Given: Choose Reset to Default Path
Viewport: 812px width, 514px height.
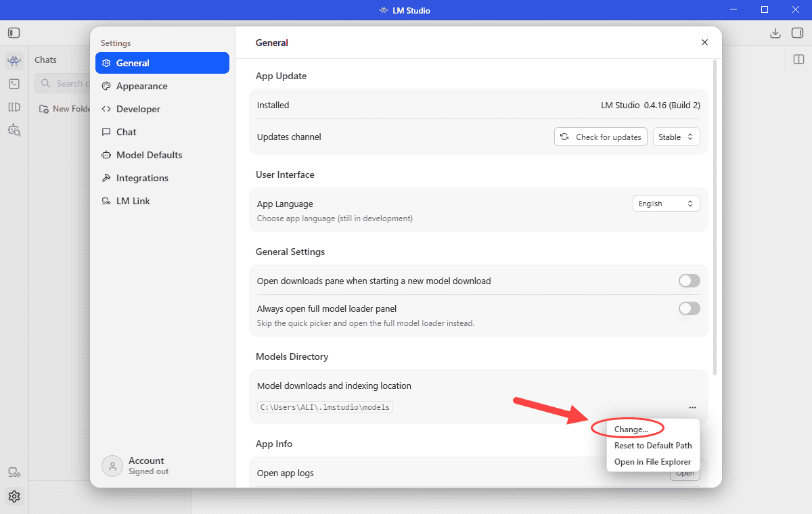Looking at the screenshot, I should [x=653, y=446].
